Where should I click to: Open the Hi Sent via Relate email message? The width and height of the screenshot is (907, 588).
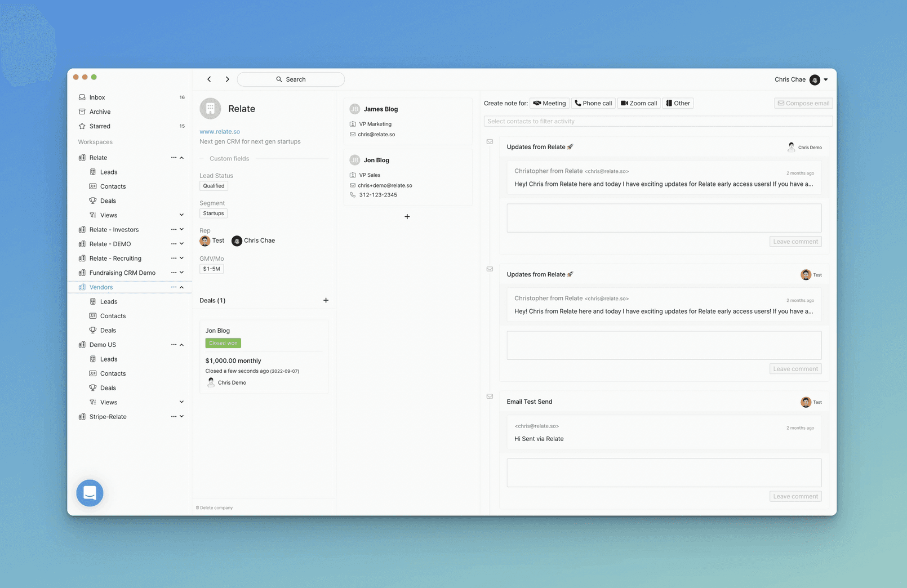click(664, 432)
